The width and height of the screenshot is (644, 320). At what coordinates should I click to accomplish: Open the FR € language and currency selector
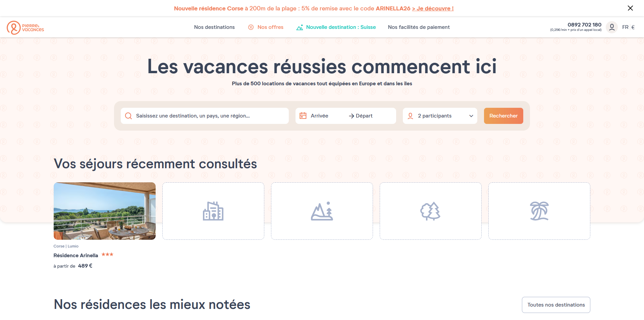[628, 27]
